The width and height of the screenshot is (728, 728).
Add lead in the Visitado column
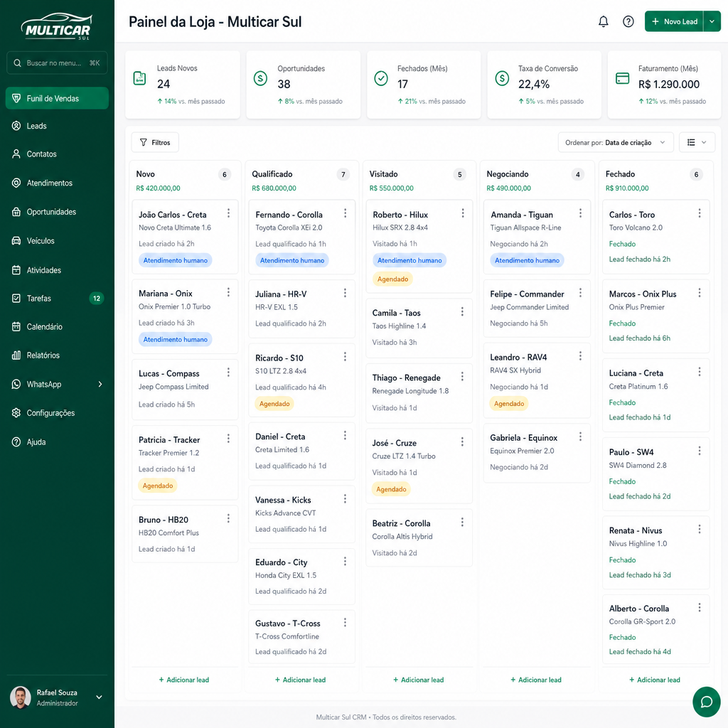click(418, 680)
